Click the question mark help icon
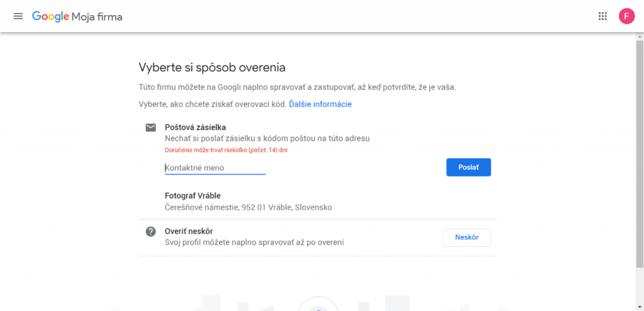Screen dimensions: 644x311 point(151,231)
